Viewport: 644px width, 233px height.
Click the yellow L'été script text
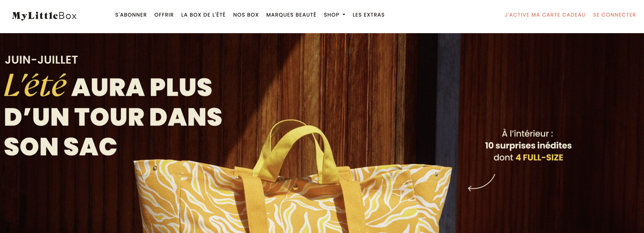point(35,85)
